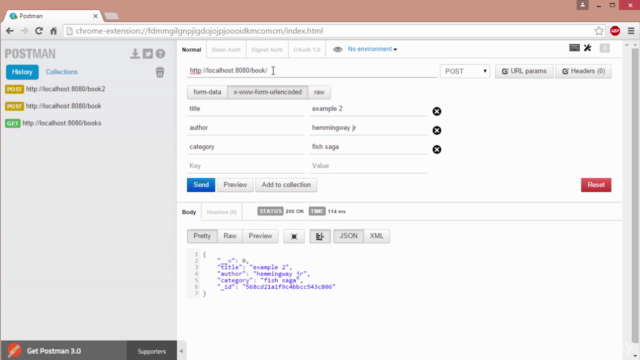The width and height of the screenshot is (640, 360).
Task: Remove the category parameter row
Action: tap(437, 149)
